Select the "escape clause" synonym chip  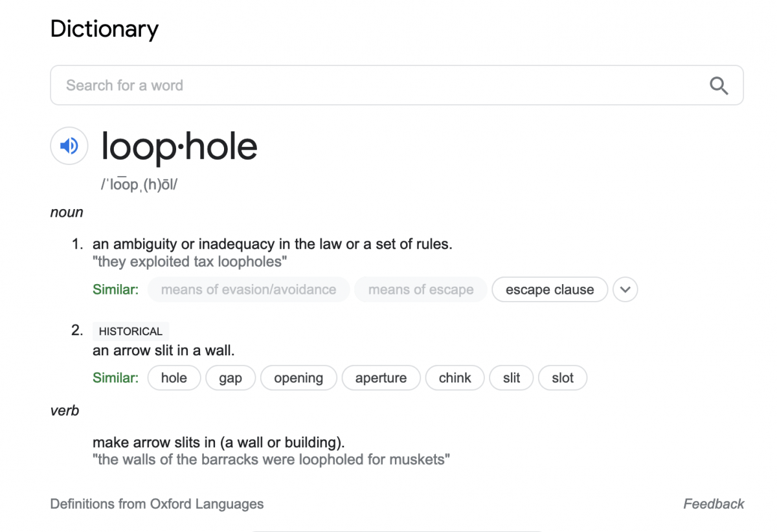[x=550, y=289]
